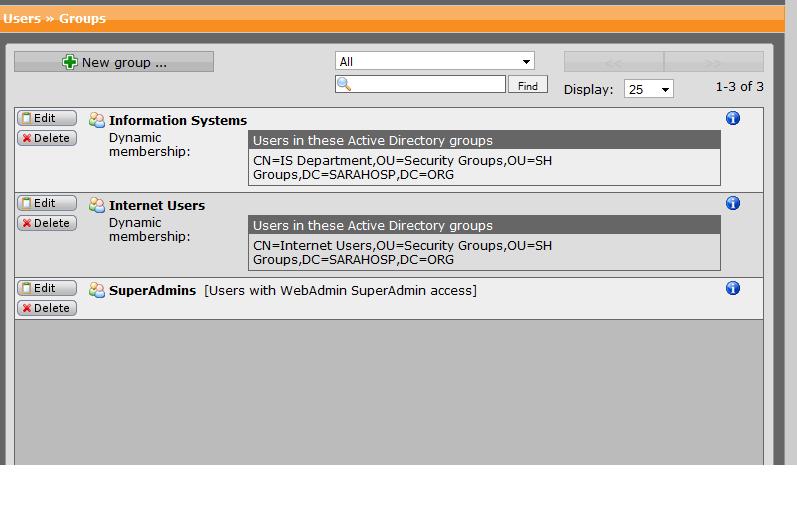Screen dimensions: 797x512
Task: Click the Information Systems group icon
Action: (97, 120)
